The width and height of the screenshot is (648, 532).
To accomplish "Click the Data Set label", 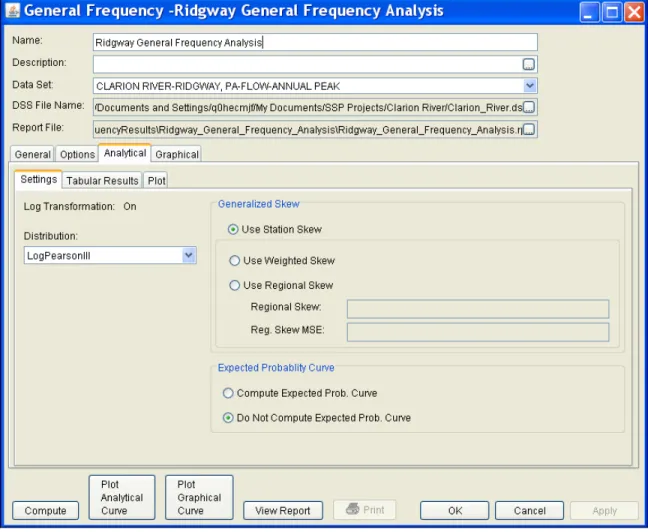I will 33,85.
